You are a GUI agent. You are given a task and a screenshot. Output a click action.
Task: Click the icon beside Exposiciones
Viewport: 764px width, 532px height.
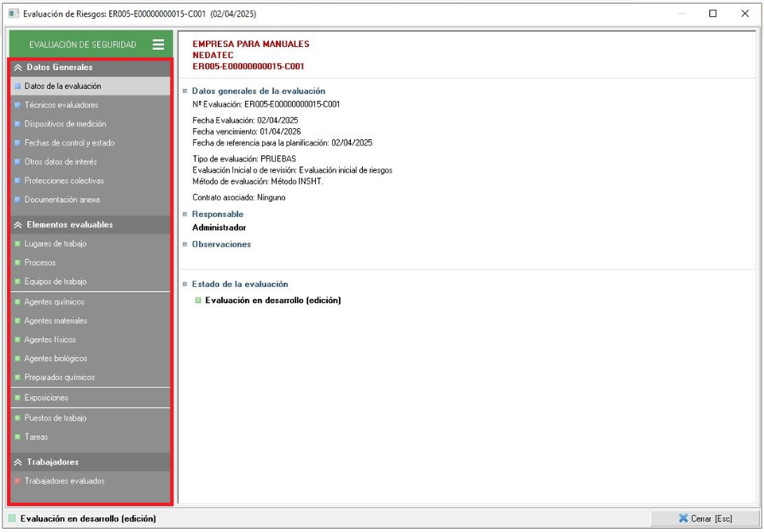click(x=17, y=398)
